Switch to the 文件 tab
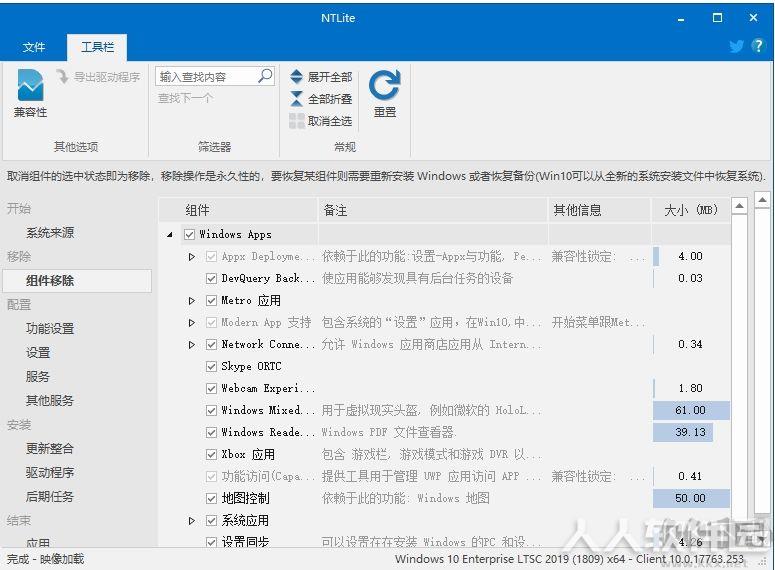The height and width of the screenshot is (570, 775). coord(34,47)
